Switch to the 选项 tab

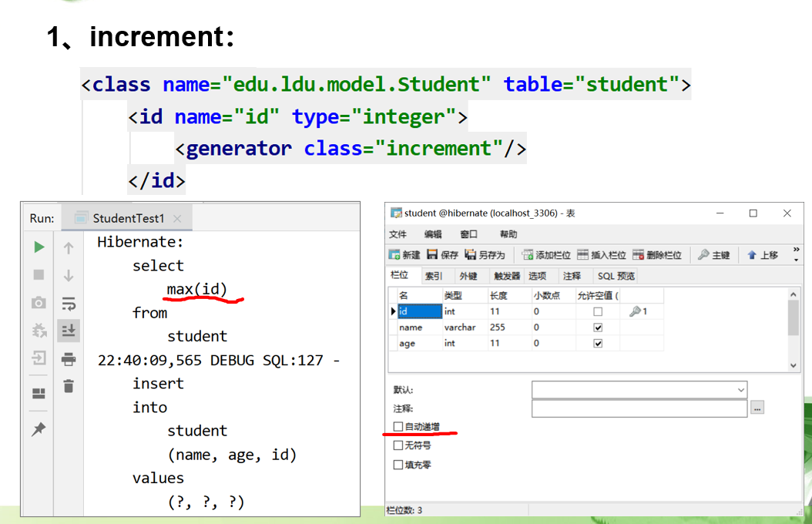(x=537, y=276)
